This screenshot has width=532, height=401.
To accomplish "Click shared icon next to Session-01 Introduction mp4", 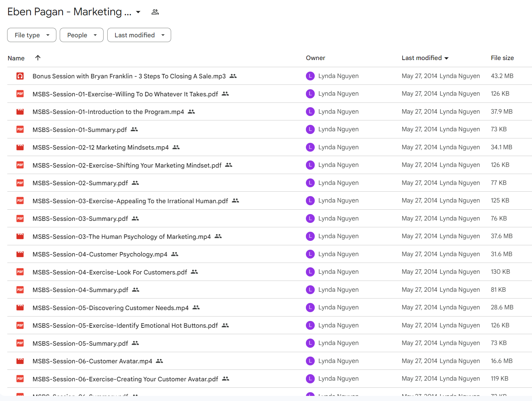I will 191,112.
